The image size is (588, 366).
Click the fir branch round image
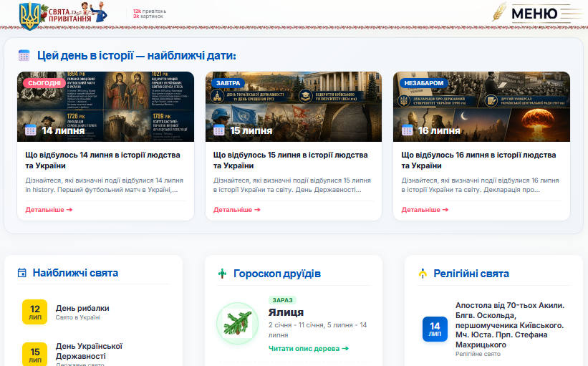click(x=238, y=324)
